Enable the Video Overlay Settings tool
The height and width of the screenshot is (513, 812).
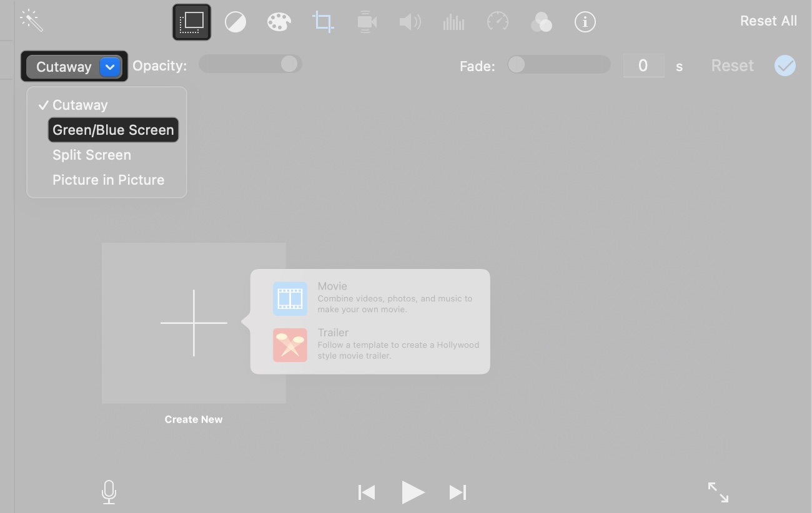[x=191, y=21]
